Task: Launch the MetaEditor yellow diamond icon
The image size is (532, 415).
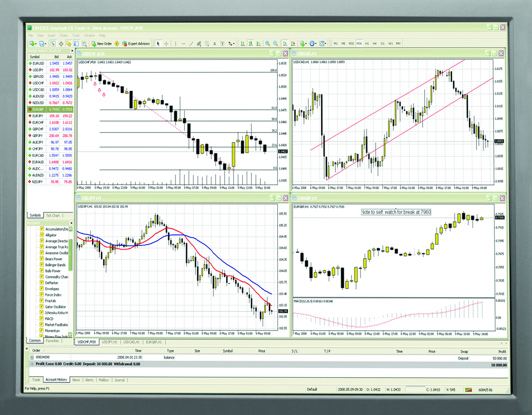Action: coord(117,44)
